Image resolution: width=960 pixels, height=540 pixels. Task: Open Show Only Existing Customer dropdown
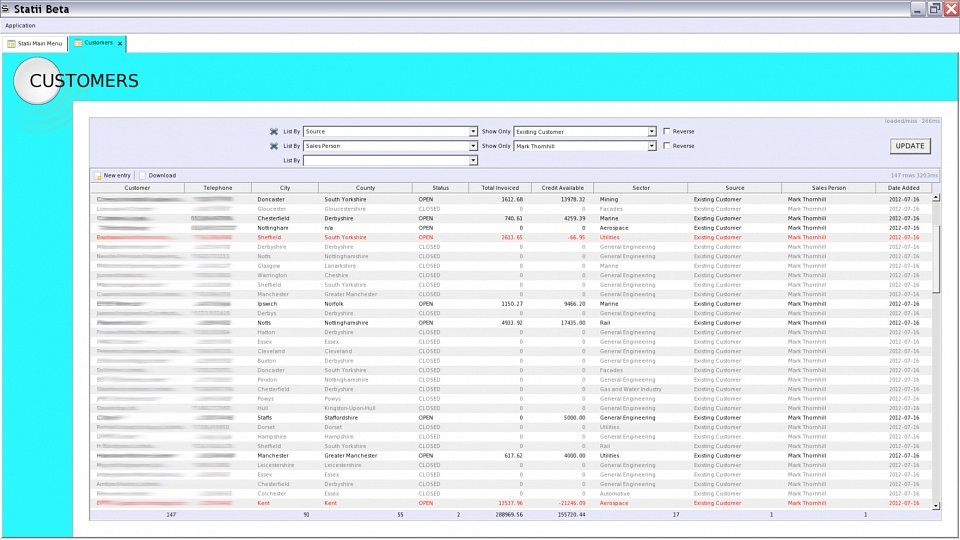pos(651,132)
